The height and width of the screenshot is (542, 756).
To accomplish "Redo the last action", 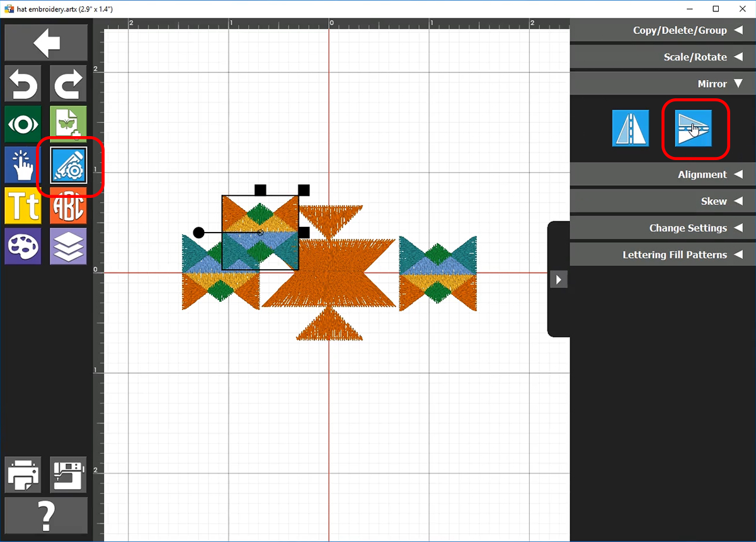I will [68, 83].
